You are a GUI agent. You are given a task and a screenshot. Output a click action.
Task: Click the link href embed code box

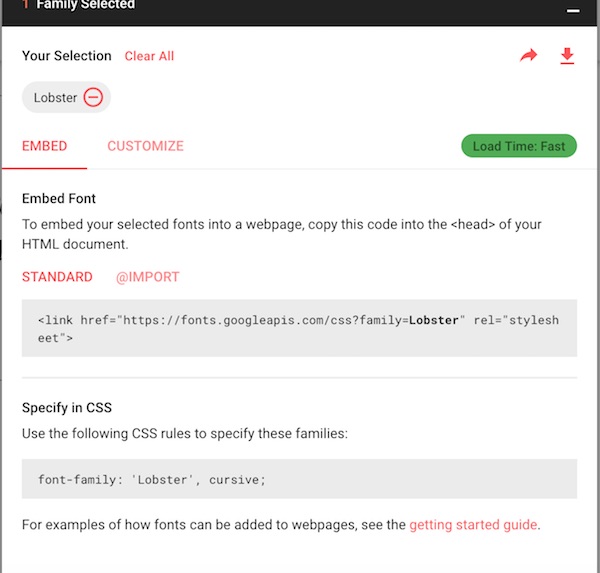click(x=299, y=328)
